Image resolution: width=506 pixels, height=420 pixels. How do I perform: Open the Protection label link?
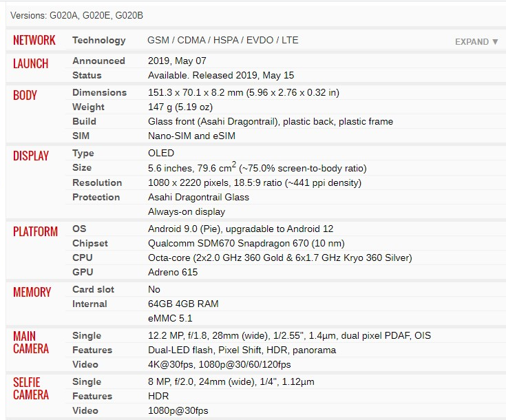click(x=96, y=197)
